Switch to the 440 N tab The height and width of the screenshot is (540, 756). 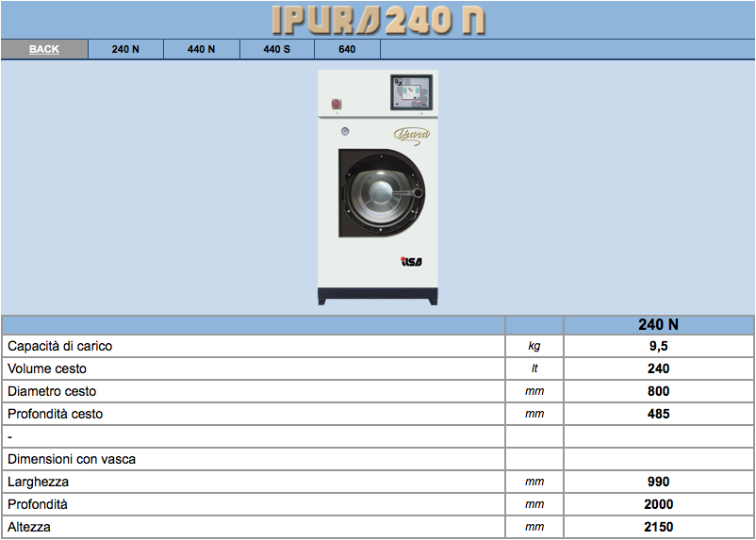tap(201, 49)
